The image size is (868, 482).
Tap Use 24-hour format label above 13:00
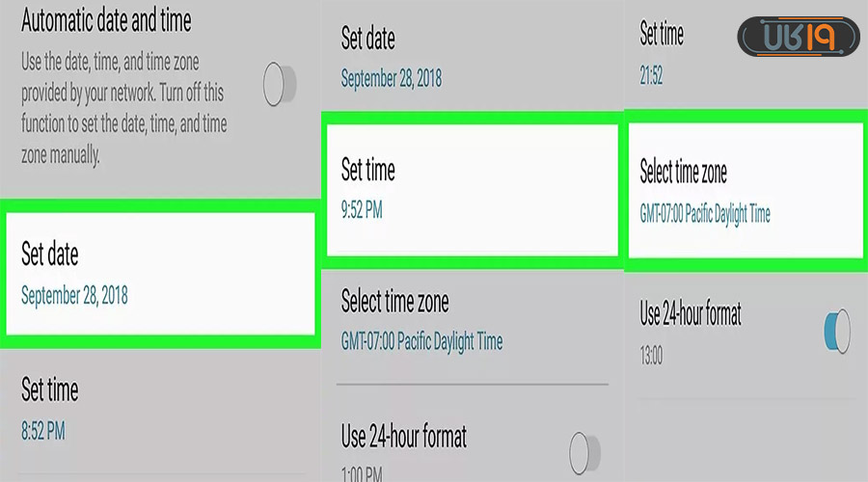point(691,313)
